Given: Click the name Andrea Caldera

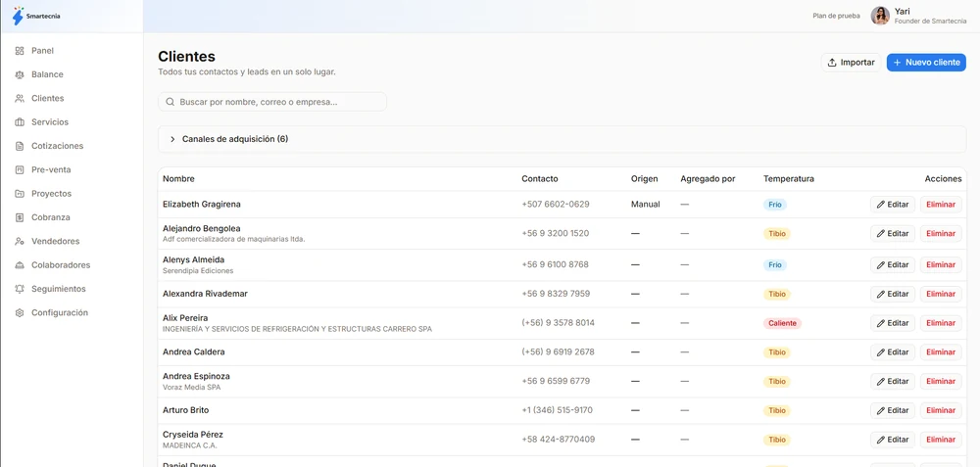Looking at the screenshot, I should click(194, 352).
